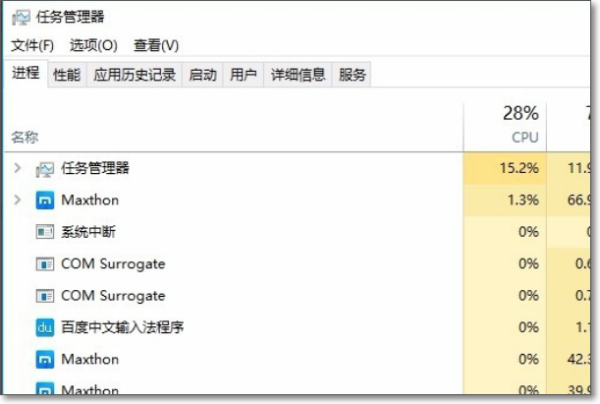Image resolution: width=600 pixels, height=404 pixels.
Task: Click the second COM Surrogate icon
Action: 45,296
